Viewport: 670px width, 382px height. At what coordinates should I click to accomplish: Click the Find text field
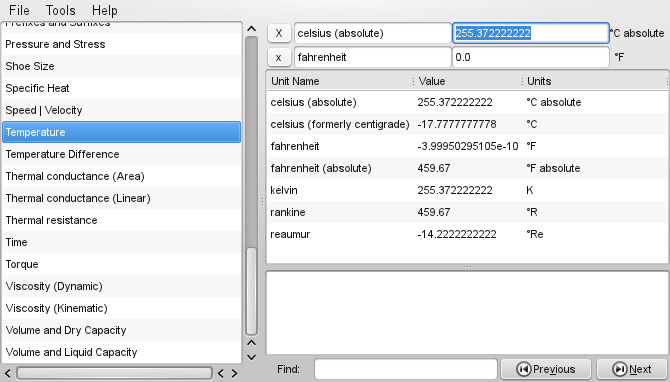pos(406,369)
